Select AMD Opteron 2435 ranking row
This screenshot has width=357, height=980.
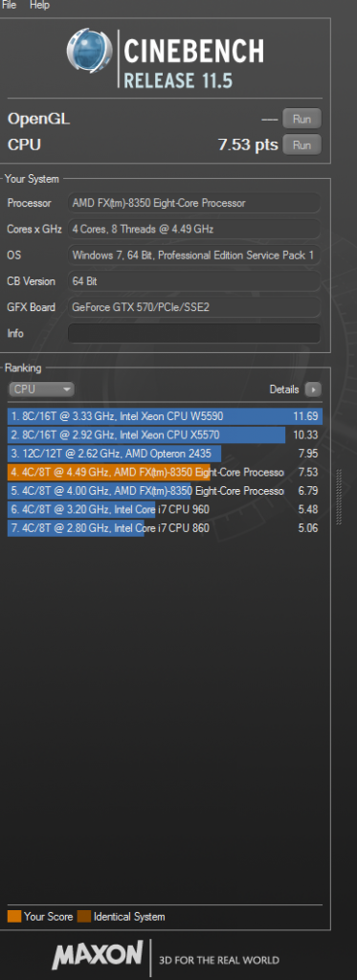[x=165, y=454]
